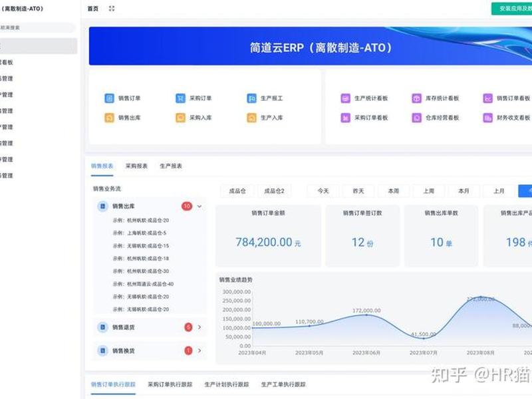Open the 采购订单看板 dashboard icon
The width and height of the screenshot is (532, 399).
pyautogui.click(x=345, y=118)
